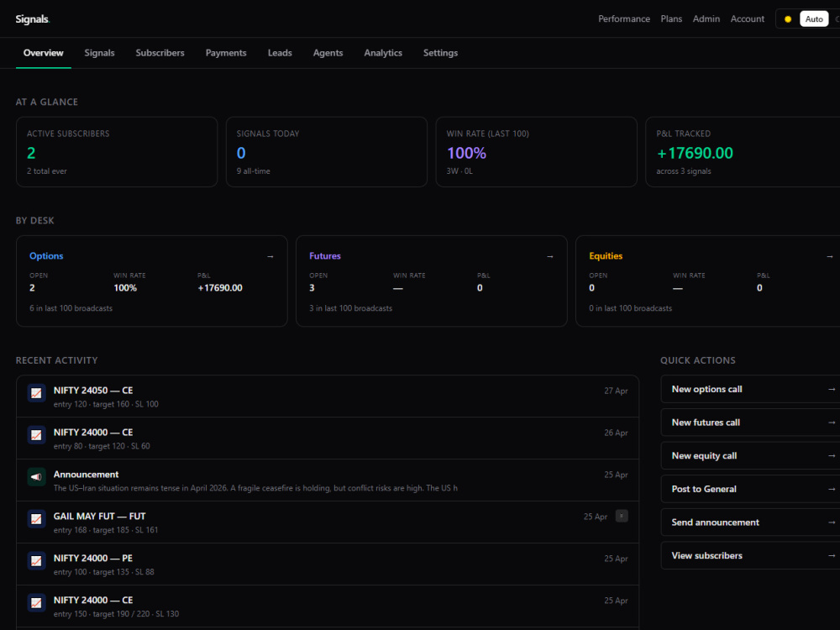The image size is (840, 630).
Task: Click the Futures desk title
Action: pos(324,256)
